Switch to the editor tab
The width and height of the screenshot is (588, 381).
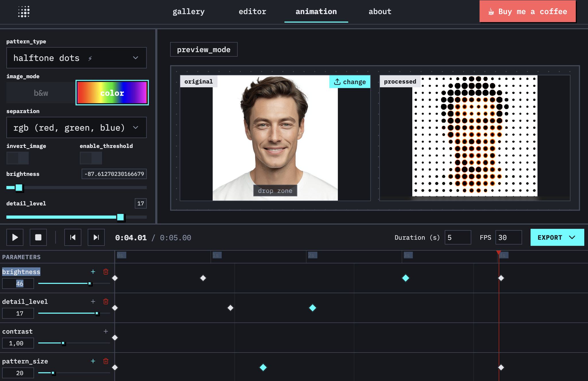tap(252, 11)
